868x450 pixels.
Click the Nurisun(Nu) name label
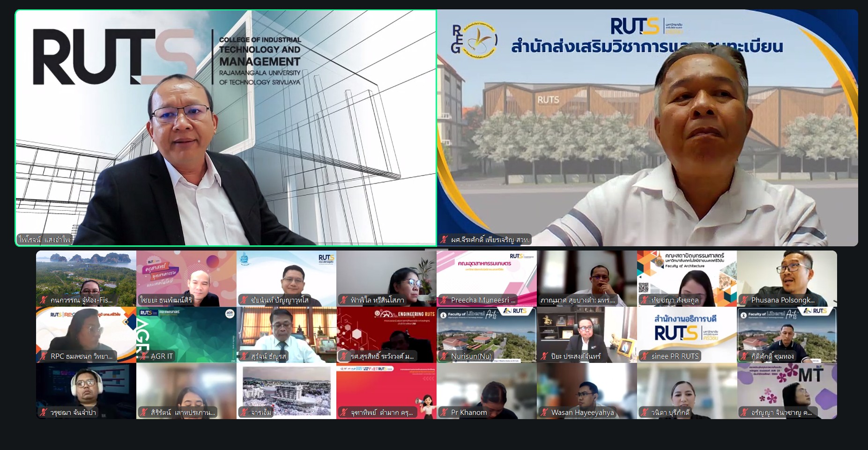point(471,356)
